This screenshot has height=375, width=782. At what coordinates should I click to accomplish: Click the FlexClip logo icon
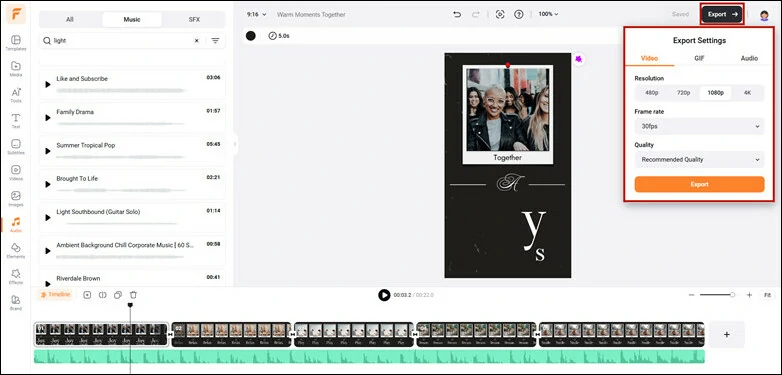pyautogui.click(x=16, y=14)
